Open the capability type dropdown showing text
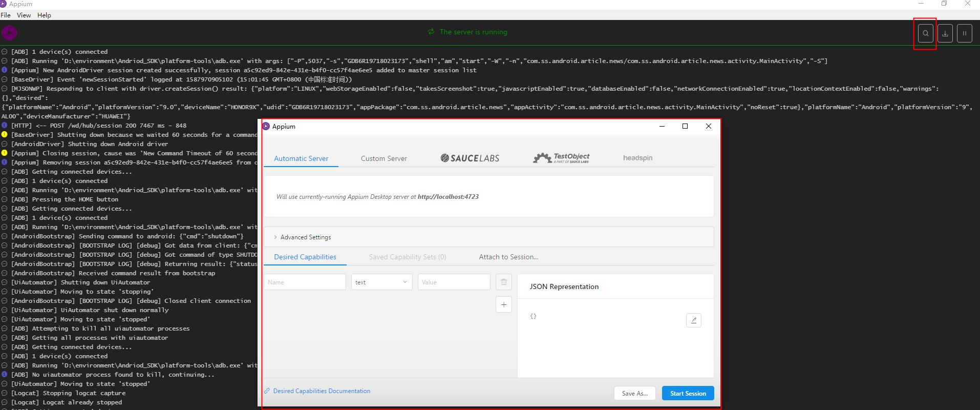Image resolution: width=980 pixels, height=410 pixels. click(x=381, y=282)
